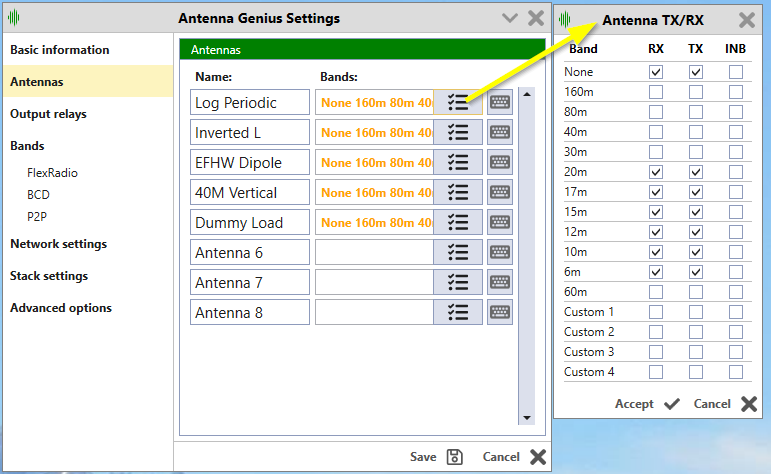Image resolution: width=771 pixels, height=474 pixels.
Task: Uncheck TX for the 6m band
Action: [695, 272]
